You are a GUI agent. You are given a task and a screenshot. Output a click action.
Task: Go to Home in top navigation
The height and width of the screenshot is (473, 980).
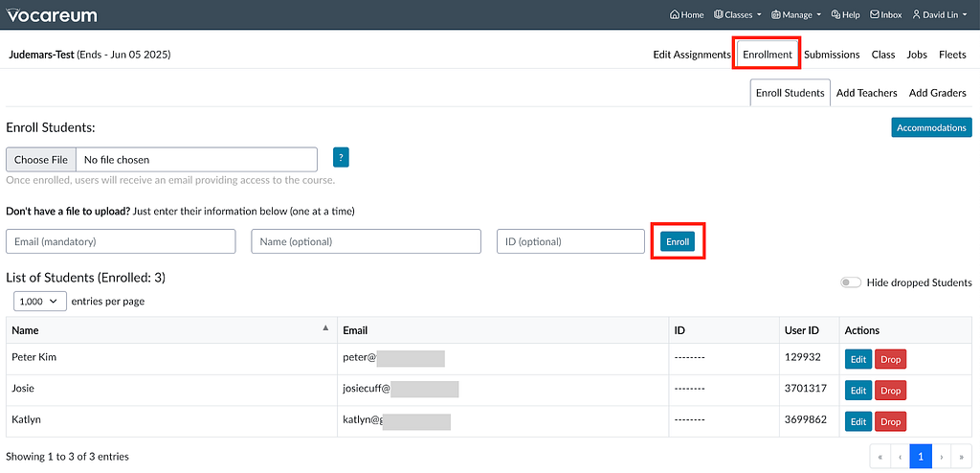[x=686, y=15]
